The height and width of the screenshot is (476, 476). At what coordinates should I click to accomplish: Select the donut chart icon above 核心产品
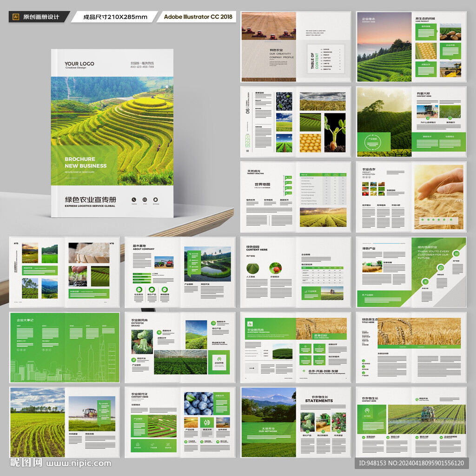[x=152, y=290]
